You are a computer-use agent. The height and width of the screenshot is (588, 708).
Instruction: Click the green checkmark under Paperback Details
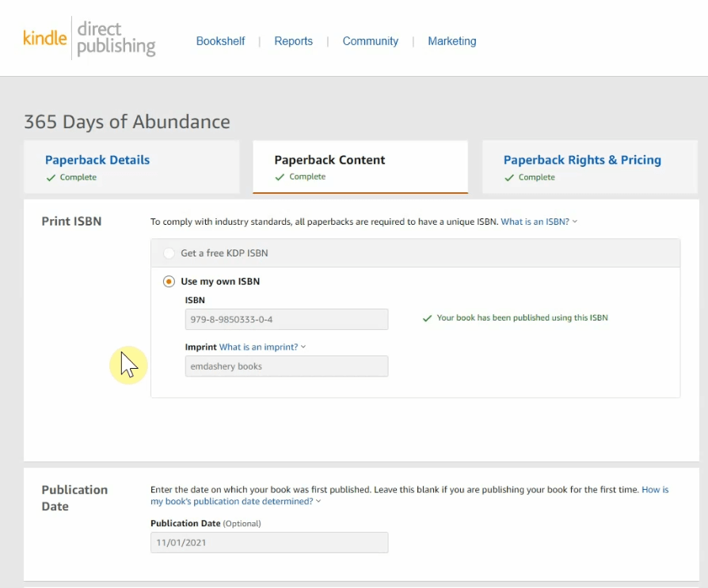tap(49, 177)
